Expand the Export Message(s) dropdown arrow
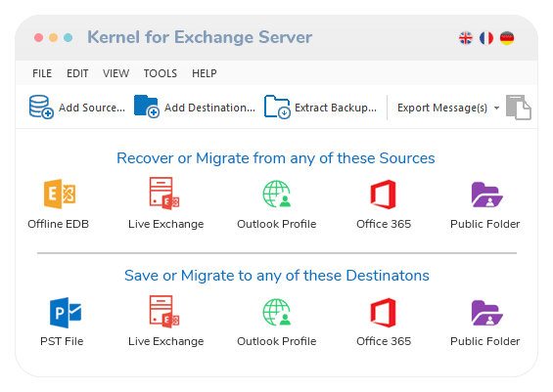The image size is (553, 392). coord(496,108)
